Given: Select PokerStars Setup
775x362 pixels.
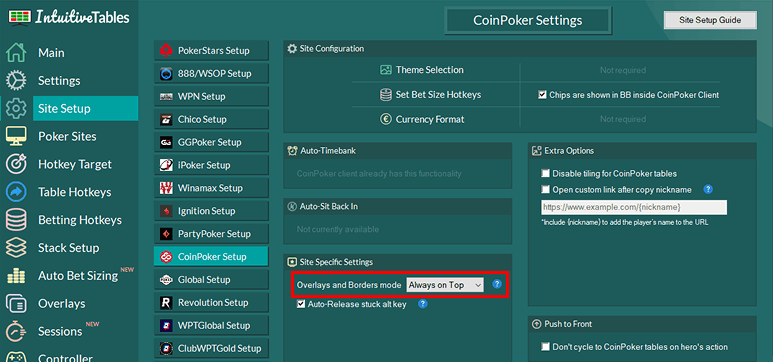Looking at the screenshot, I should click(211, 50).
